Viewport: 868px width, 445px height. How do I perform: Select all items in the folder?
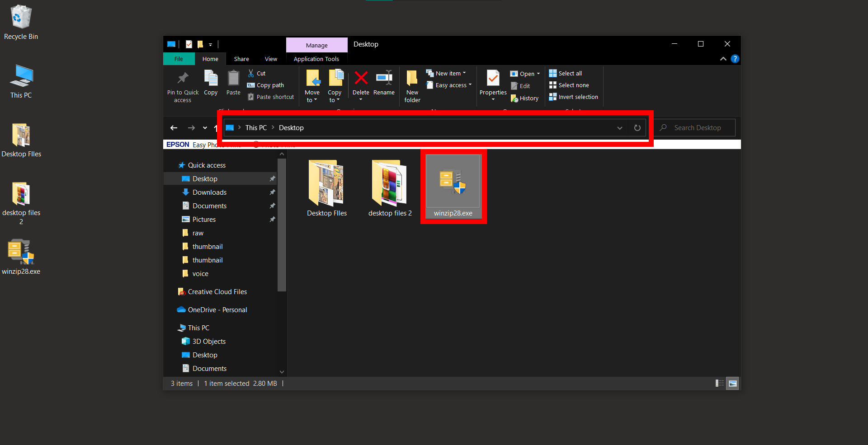tap(565, 73)
